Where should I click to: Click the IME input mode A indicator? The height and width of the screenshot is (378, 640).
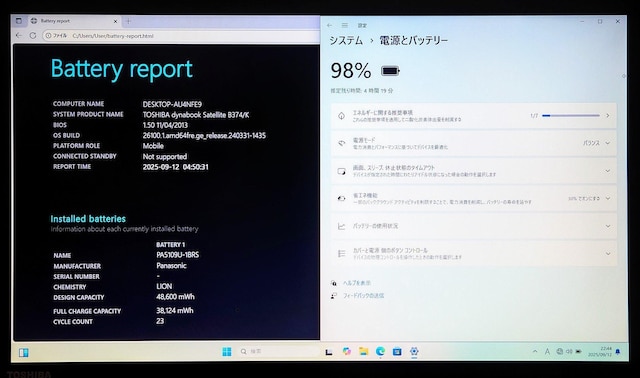(547, 351)
